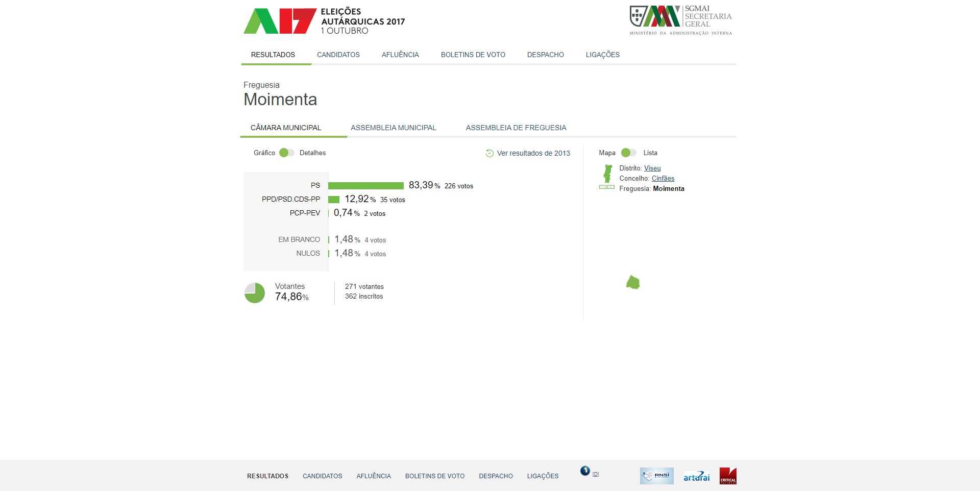Switch to Assembleia Municipal tab
Image resolution: width=980 pixels, height=491 pixels.
[393, 128]
